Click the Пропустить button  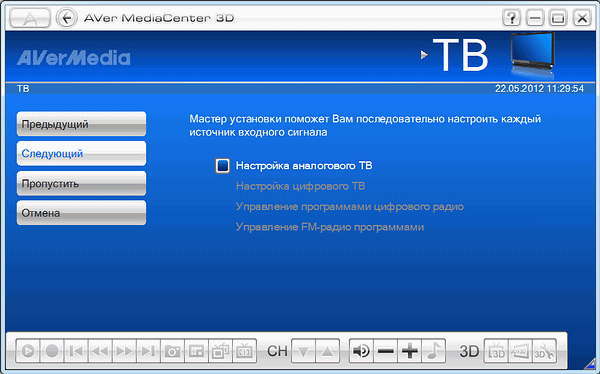81,183
